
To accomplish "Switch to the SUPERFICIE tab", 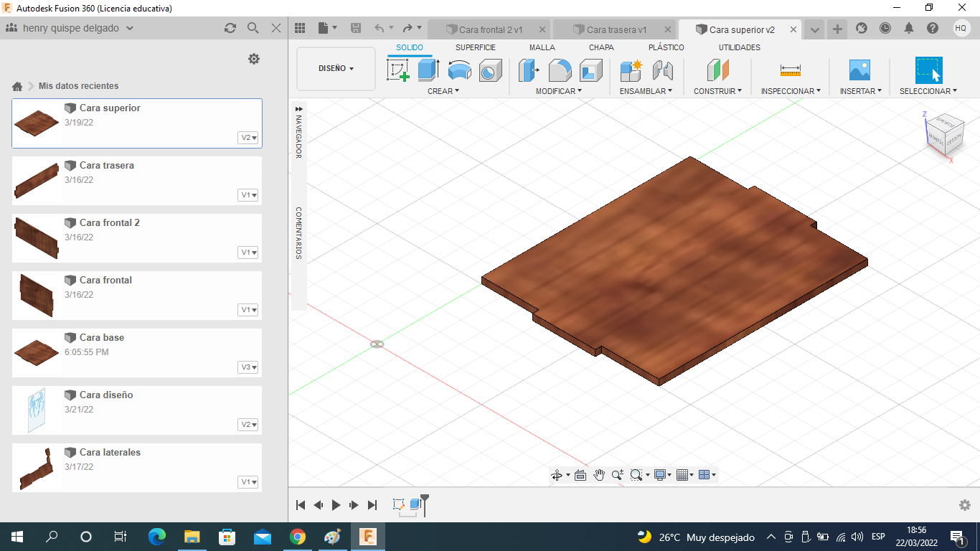I will pos(476,47).
